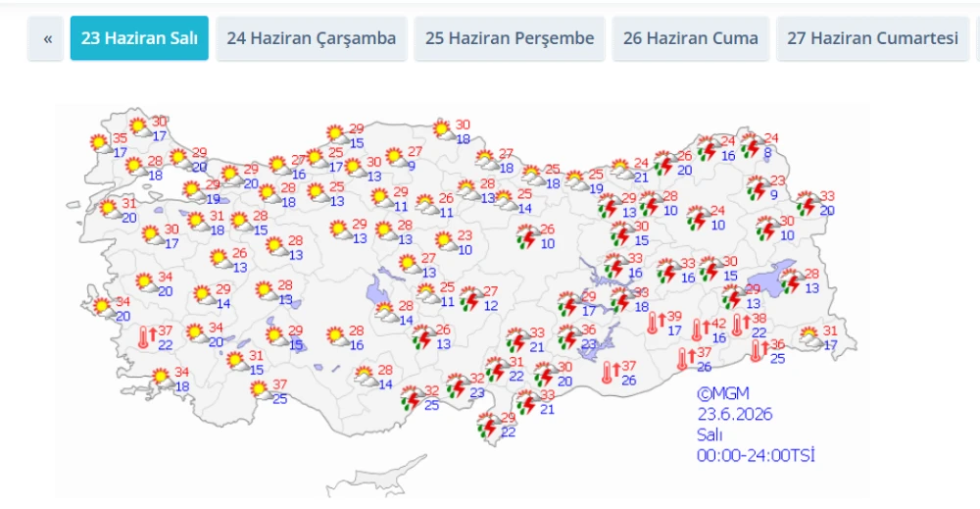The image size is (980, 509).
Task: Select the heat thermometer icon at 37/22
Action: [146, 336]
